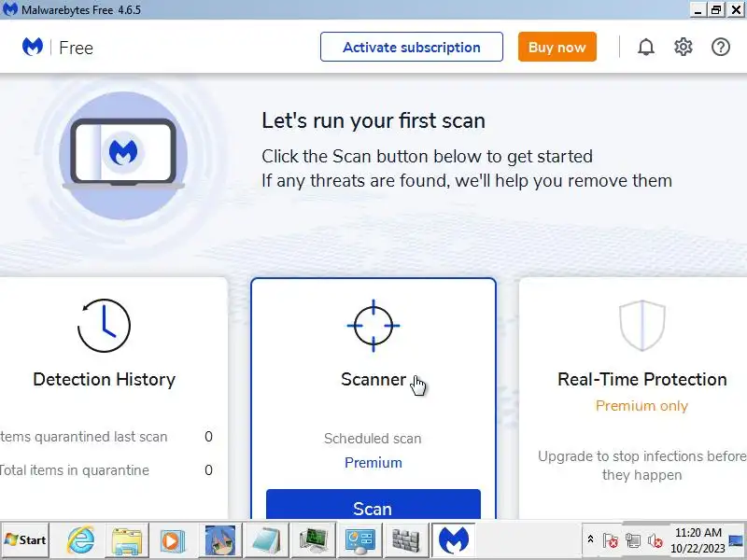Open the Premium scheduled scan link
The width and height of the screenshot is (747, 560).
point(373,462)
